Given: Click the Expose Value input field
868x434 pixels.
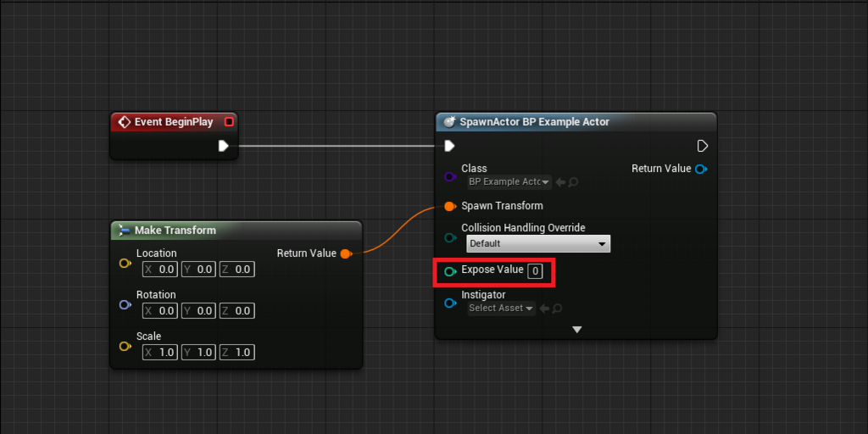Looking at the screenshot, I should pyautogui.click(x=535, y=271).
